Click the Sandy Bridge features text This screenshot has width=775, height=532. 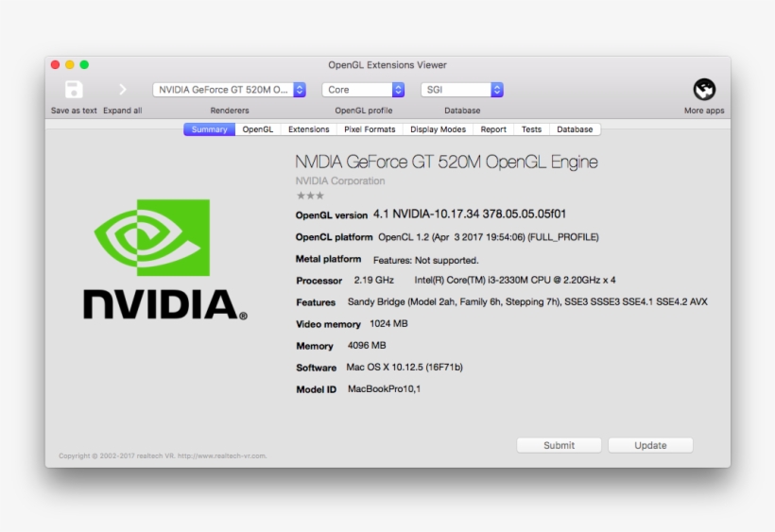point(527,301)
